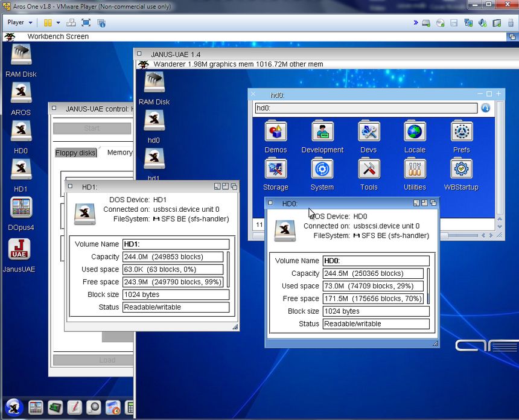The width and height of the screenshot is (519, 420).
Task: Open the Tools drawer icon
Action: (368, 170)
